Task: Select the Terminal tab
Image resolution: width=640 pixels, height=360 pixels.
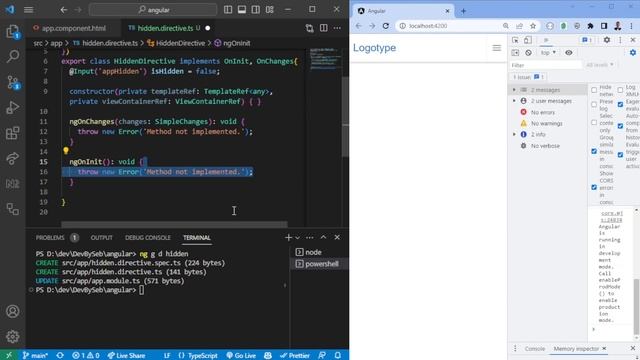Action: [x=197, y=238]
